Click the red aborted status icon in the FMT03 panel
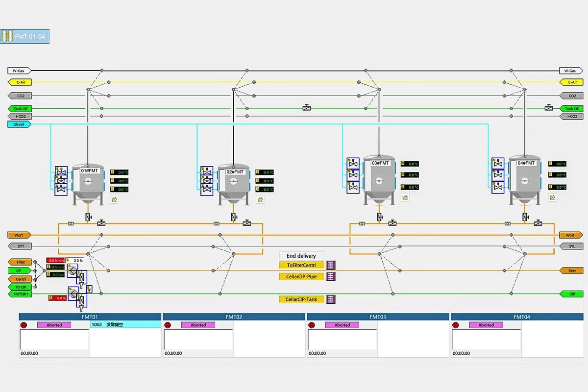588x392 pixels. pyautogui.click(x=311, y=325)
